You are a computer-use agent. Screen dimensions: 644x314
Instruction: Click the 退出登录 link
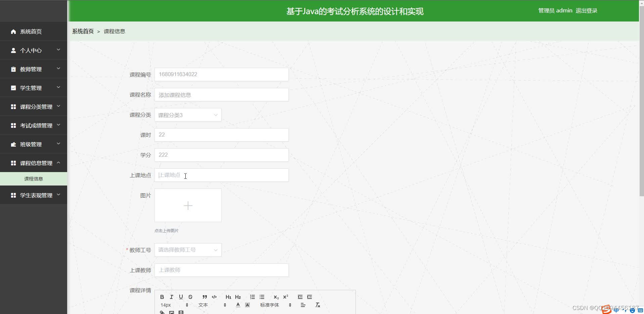(x=586, y=11)
